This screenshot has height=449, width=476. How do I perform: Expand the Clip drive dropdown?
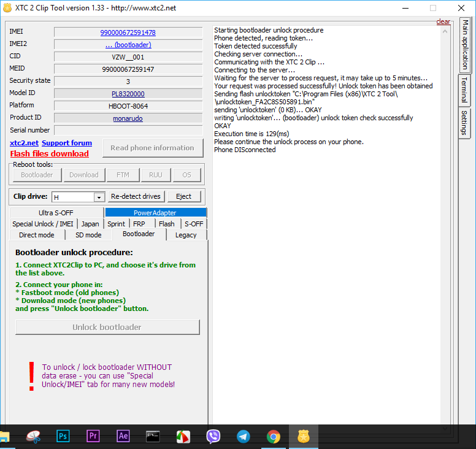[99, 197]
